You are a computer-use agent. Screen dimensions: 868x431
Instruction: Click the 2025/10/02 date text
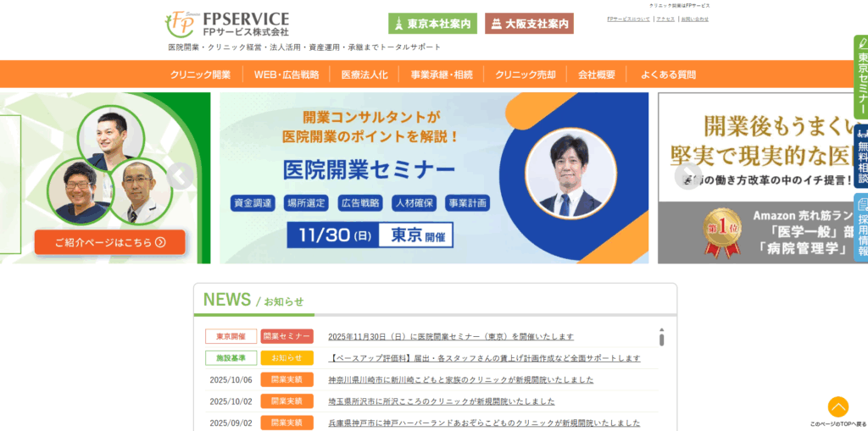[231, 401]
